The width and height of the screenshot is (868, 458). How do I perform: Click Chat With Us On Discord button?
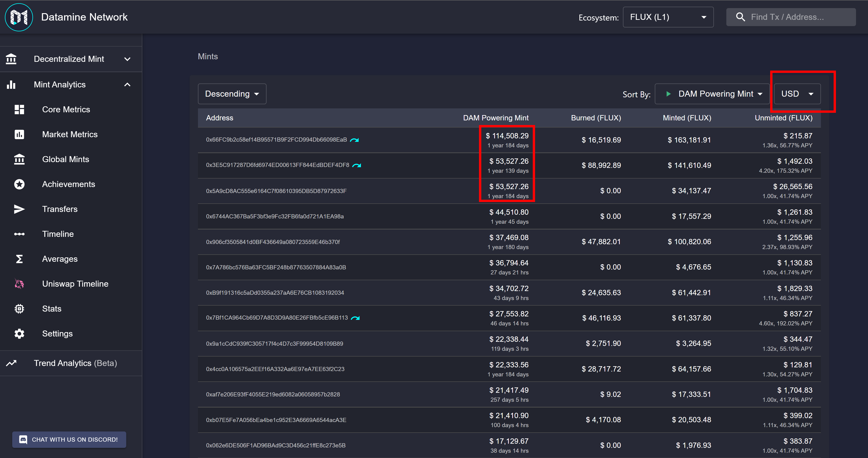(x=69, y=440)
